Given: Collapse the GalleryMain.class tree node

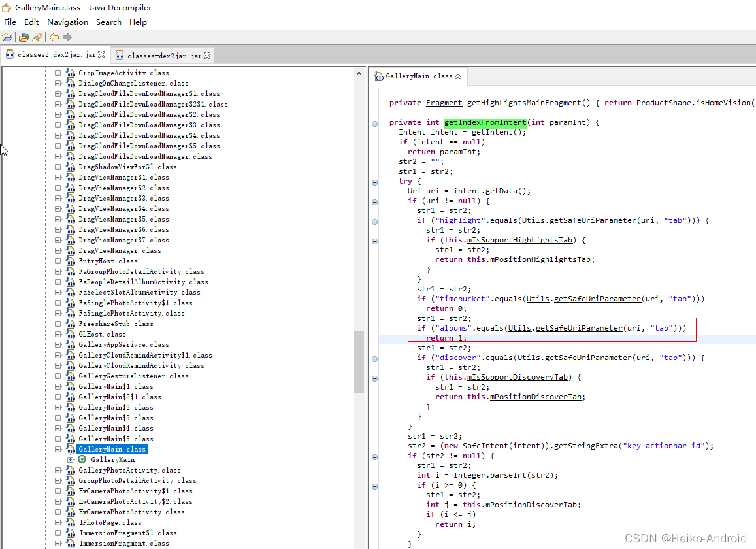Looking at the screenshot, I should (x=58, y=450).
